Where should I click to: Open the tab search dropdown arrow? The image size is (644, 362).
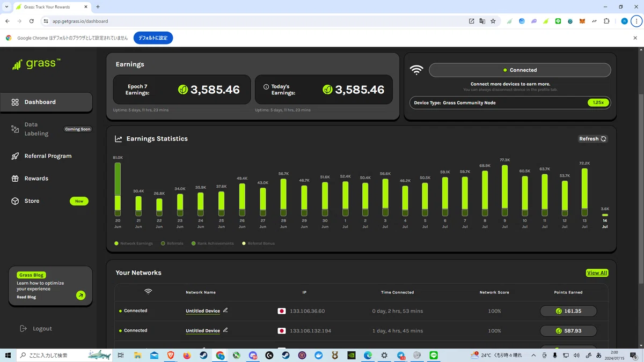click(6, 6)
